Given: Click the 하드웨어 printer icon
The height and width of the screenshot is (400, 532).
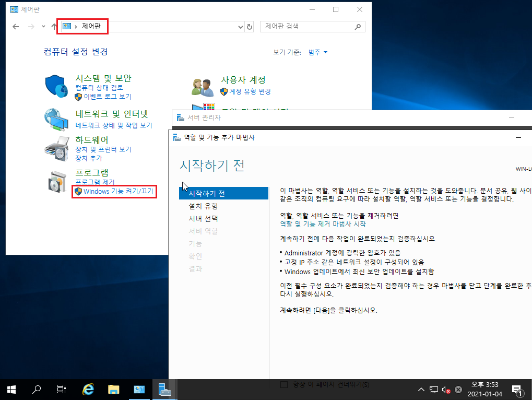Looking at the screenshot, I should (57, 149).
